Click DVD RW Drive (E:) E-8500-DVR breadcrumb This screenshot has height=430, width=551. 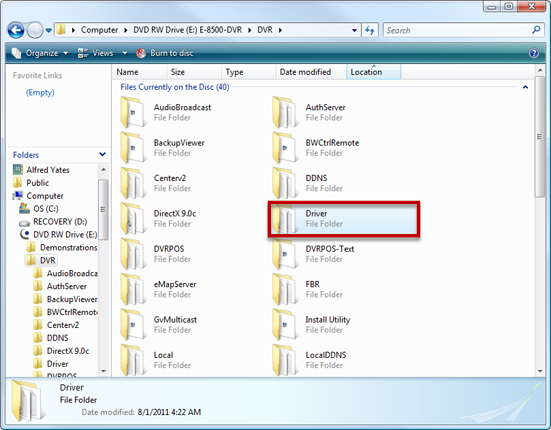187,30
